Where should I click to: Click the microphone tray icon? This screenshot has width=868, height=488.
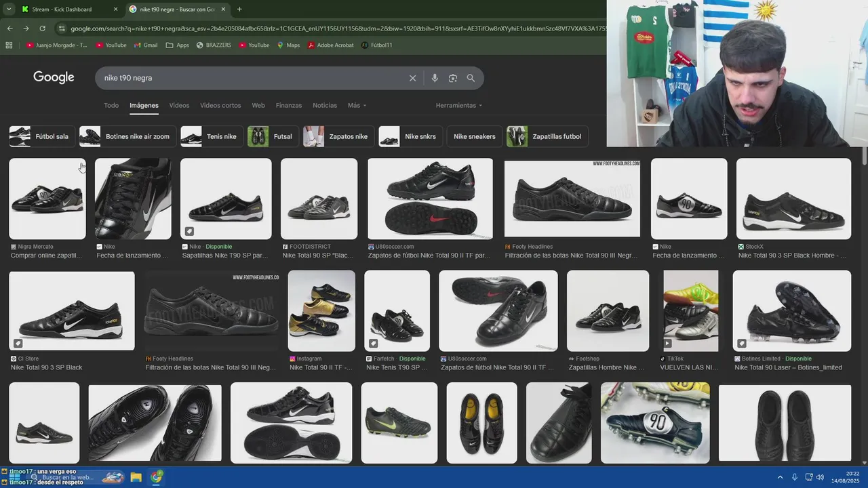coord(795,477)
